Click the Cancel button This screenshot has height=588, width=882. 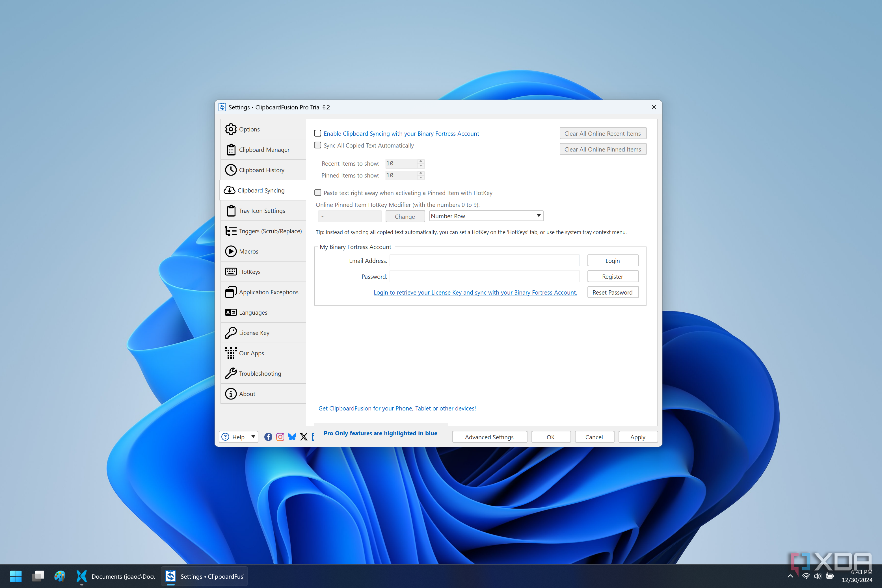click(x=595, y=437)
